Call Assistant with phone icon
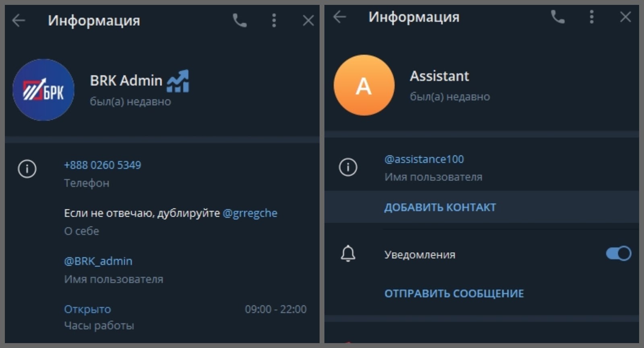The width and height of the screenshot is (644, 348). tap(558, 17)
